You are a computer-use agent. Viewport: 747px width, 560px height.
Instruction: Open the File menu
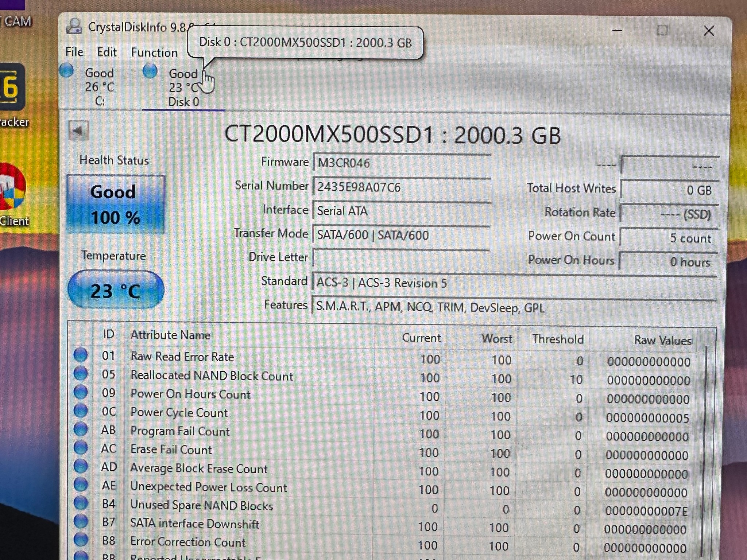pyautogui.click(x=74, y=52)
